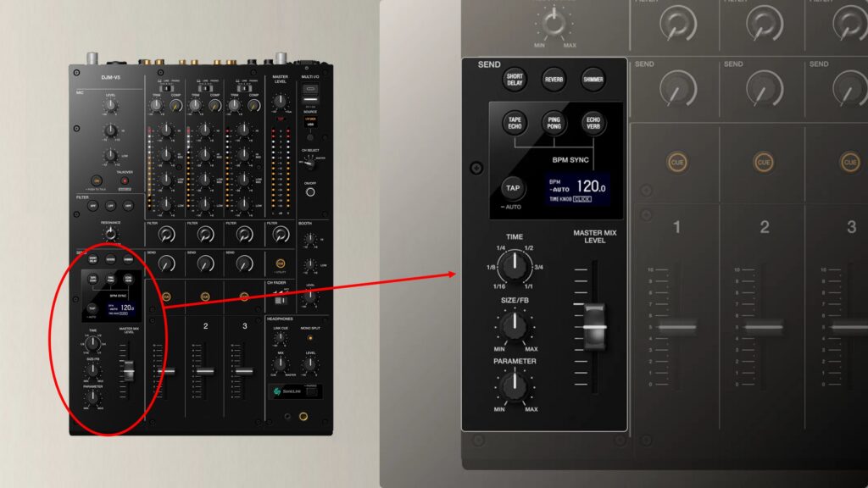Click the MASTER LEVEL knob
This screenshot has width=868, height=488.
[280, 101]
